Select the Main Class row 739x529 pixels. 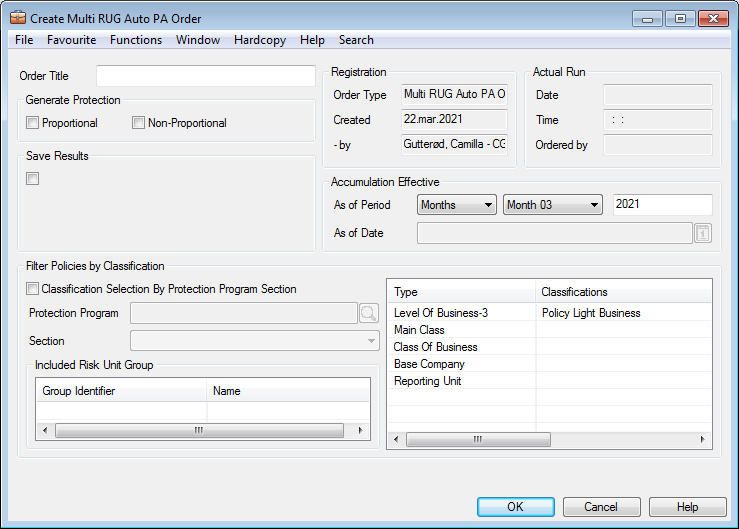click(550, 330)
